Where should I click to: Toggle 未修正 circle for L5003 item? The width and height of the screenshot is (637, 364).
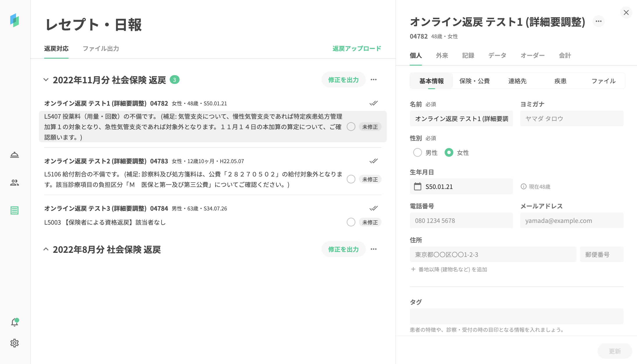351,222
